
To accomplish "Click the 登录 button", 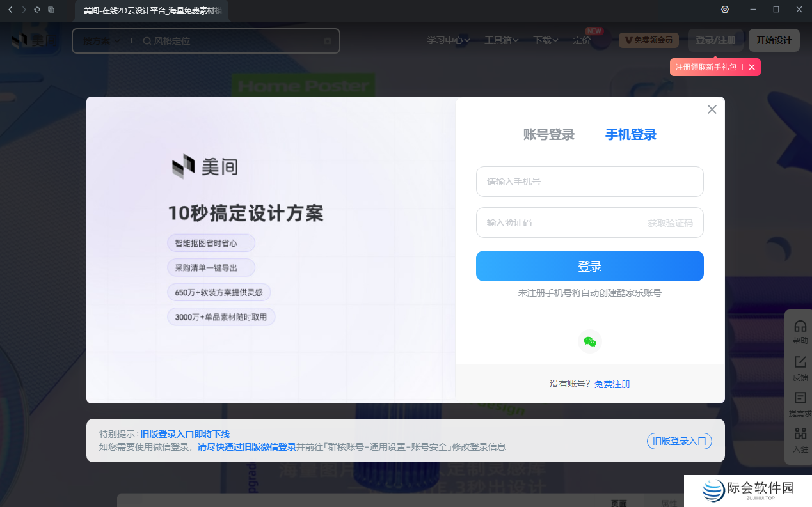I will (589, 266).
